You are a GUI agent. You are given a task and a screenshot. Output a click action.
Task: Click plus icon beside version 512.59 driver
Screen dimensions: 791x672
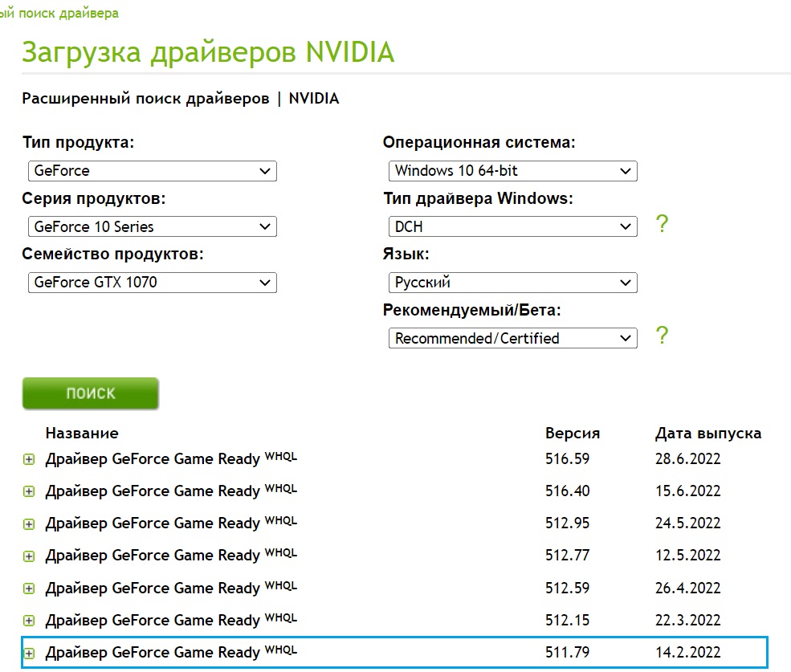point(29,589)
